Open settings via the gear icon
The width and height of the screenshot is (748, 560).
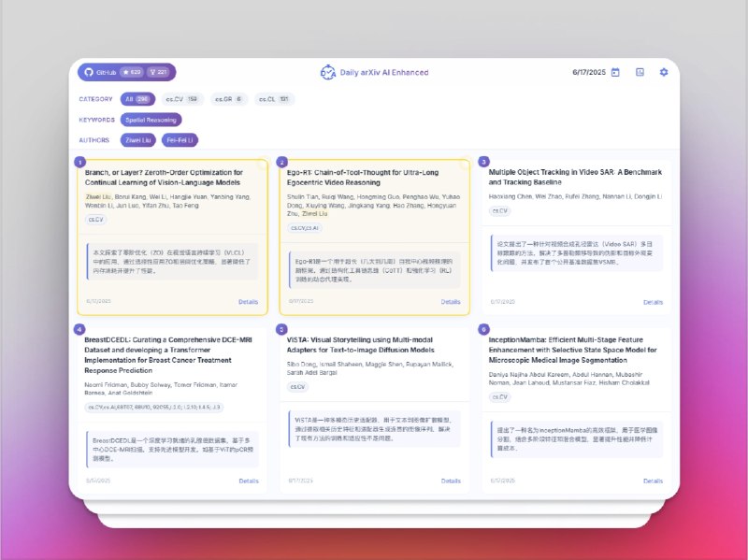coord(664,72)
